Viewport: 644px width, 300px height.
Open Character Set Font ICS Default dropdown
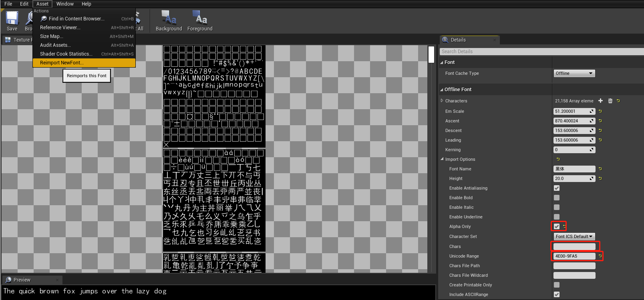pos(574,236)
